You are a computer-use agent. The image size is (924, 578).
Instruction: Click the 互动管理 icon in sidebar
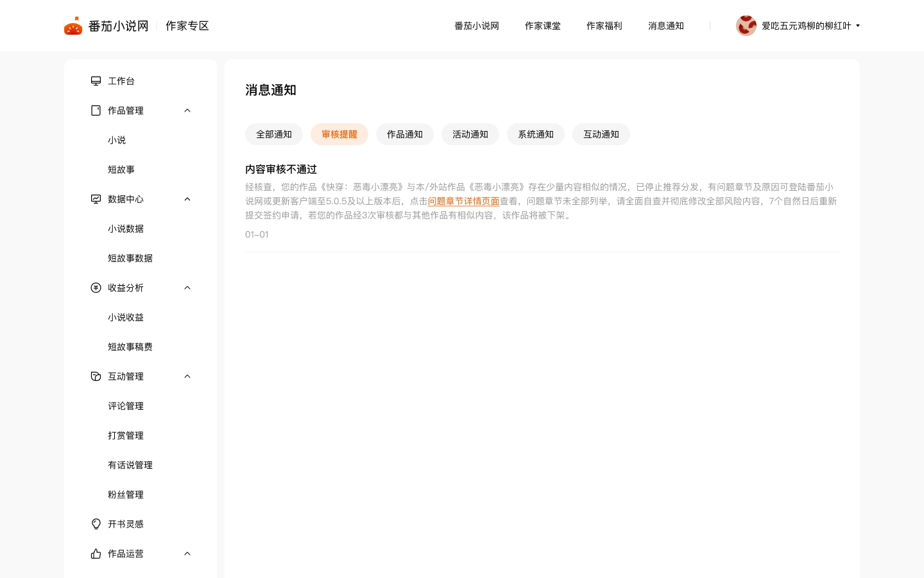[96, 376]
